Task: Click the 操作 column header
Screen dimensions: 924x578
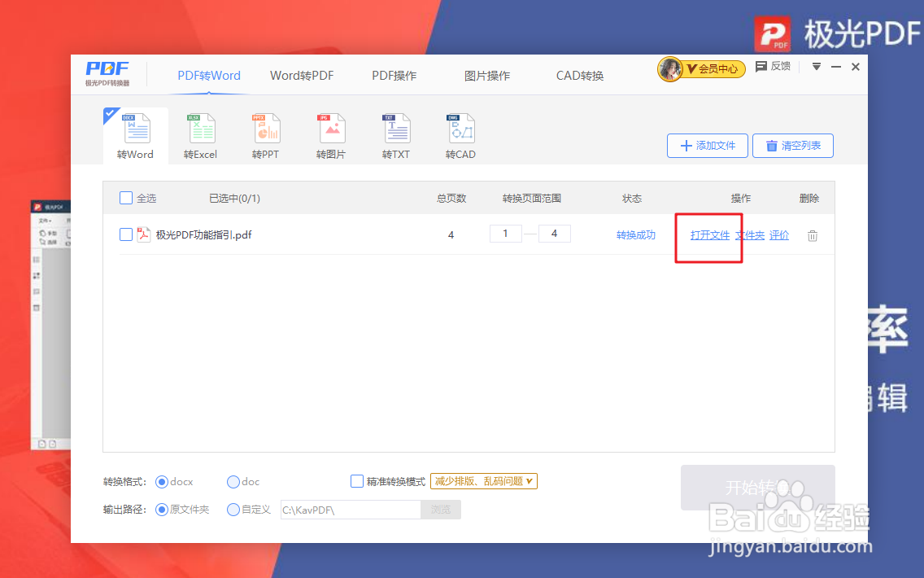Action: click(741, 198)
